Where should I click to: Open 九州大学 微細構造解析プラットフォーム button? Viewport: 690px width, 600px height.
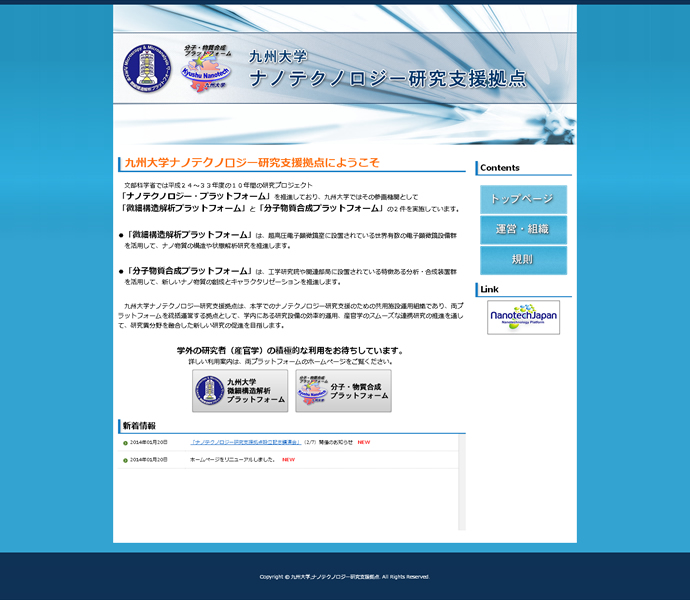click(240, 391)
